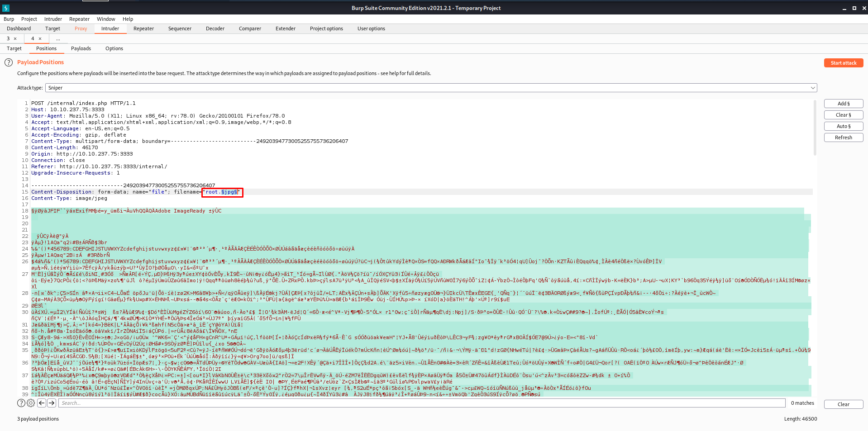Click the Add § button
This screenshot has height=431, width=868.
843,104
